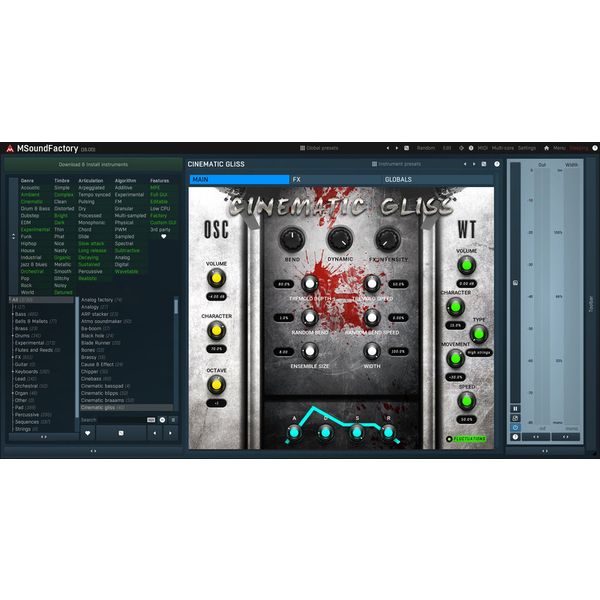
Task: Click collapse arrows under category tree
Action: pyautogui.click(x=44, y=437)
